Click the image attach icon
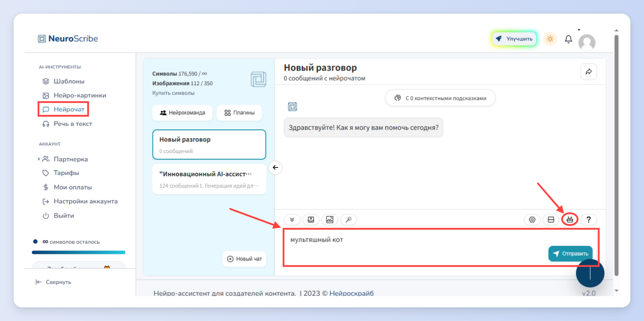The width and height of the screenshot is (644, 321). (330, 220)
